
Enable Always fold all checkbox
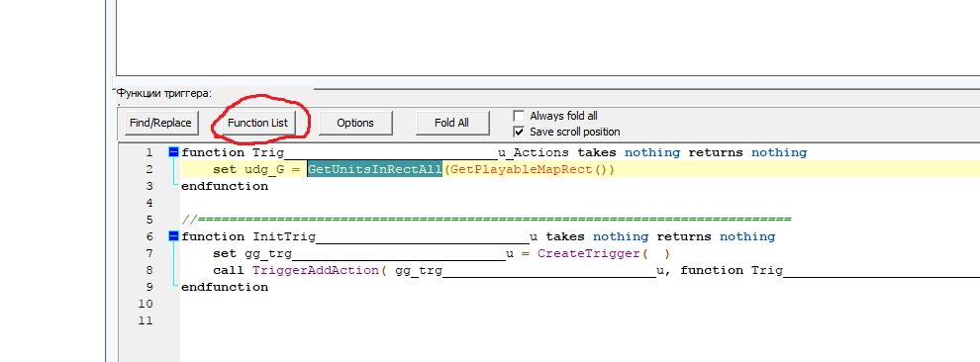tap(519, 116)
